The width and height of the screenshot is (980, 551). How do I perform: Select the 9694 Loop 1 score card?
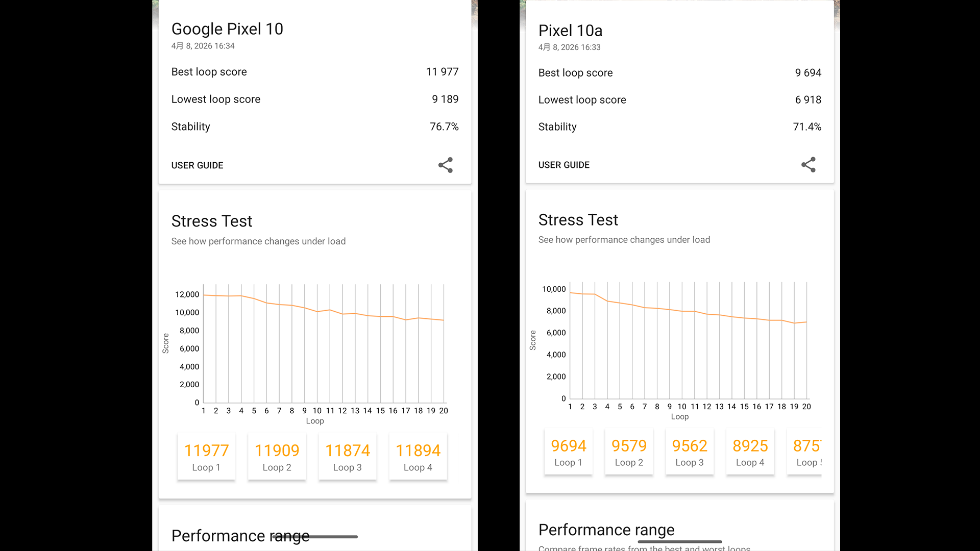pos(568,452)
